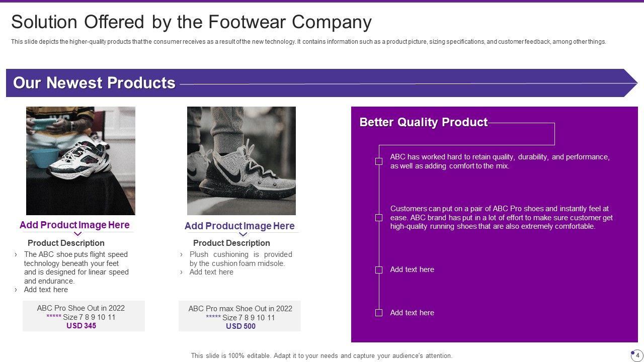
Task: Click the 'Better Quality Product' heading
Action: pos(423,122)
